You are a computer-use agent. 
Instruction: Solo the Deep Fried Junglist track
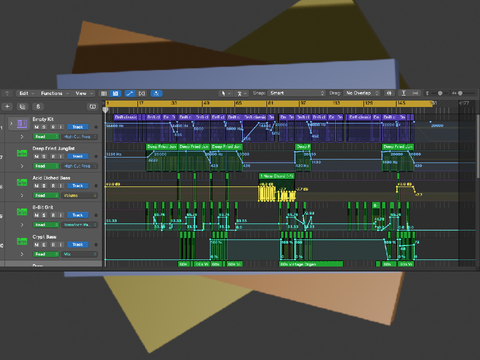click(x=44, y=156)
